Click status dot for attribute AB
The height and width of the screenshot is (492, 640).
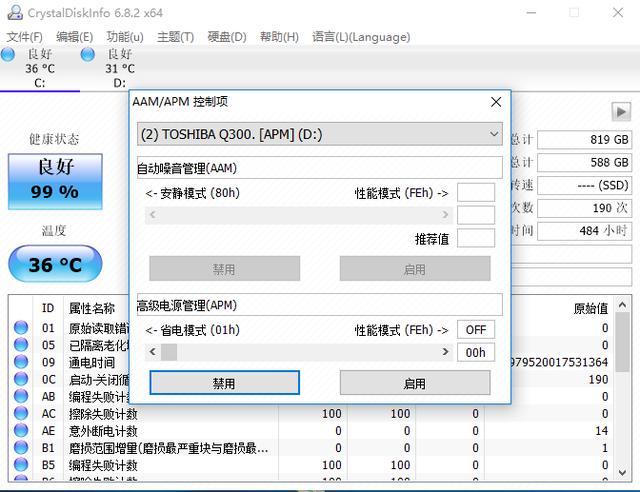[21, 396]
